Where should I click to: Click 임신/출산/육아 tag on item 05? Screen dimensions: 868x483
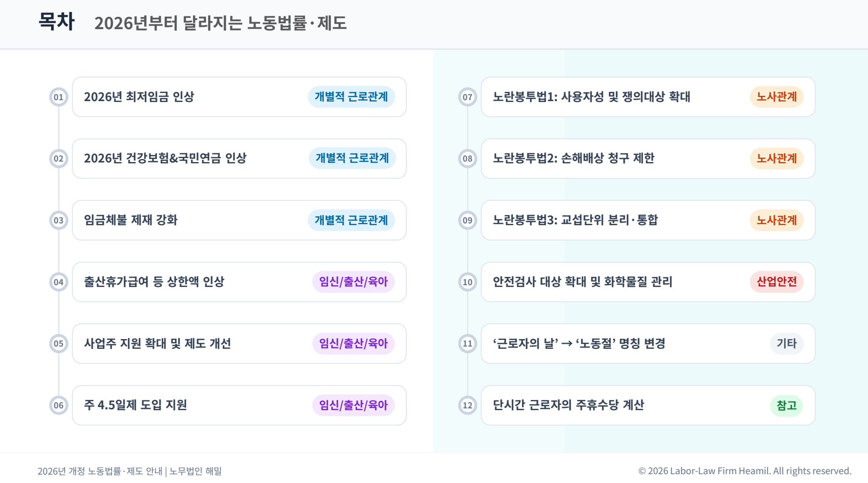coord(353,343)
